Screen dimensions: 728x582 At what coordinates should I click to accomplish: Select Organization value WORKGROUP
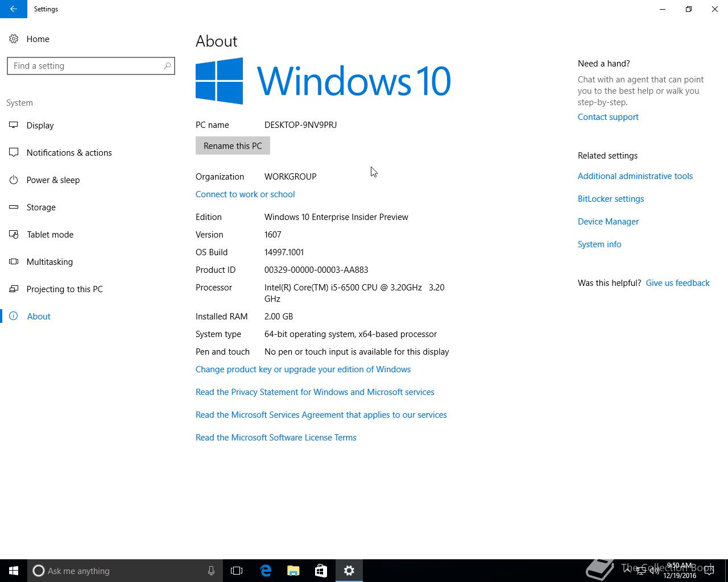click(290, 177)
